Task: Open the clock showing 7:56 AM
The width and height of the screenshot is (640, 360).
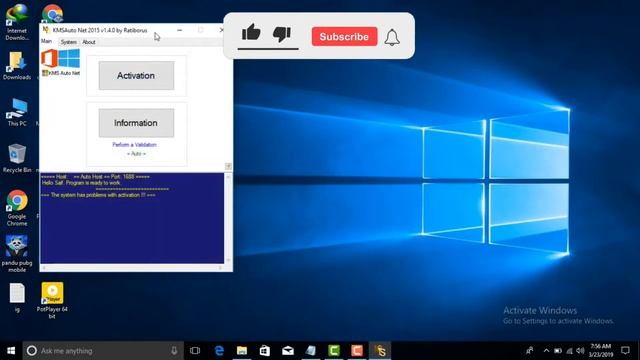Action: pyautogui.click(x=601, y=351)
